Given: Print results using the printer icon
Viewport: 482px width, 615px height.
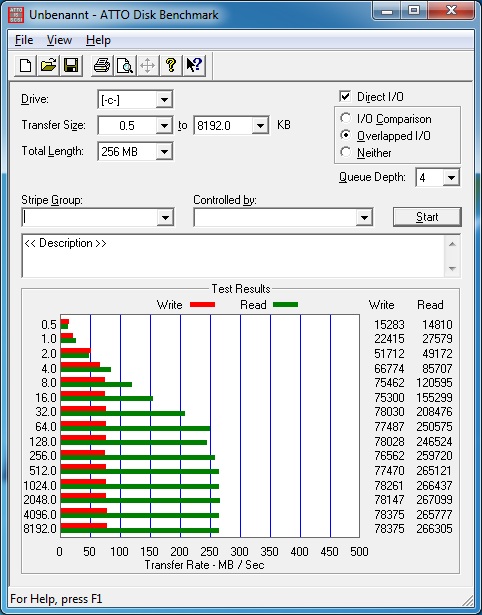Looking at the screenshot, I should pos(102,65).
